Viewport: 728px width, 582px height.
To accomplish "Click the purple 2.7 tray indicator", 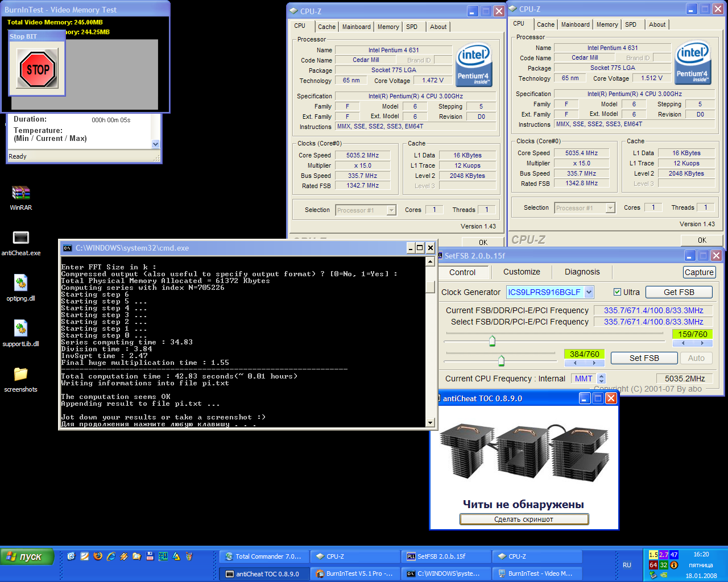I will (664, 555).
